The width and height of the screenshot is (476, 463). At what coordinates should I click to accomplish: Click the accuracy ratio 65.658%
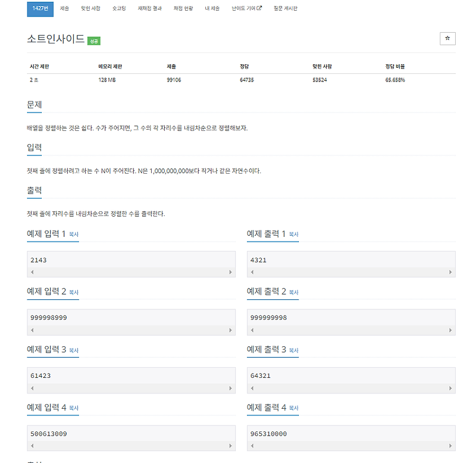[395, 80]
